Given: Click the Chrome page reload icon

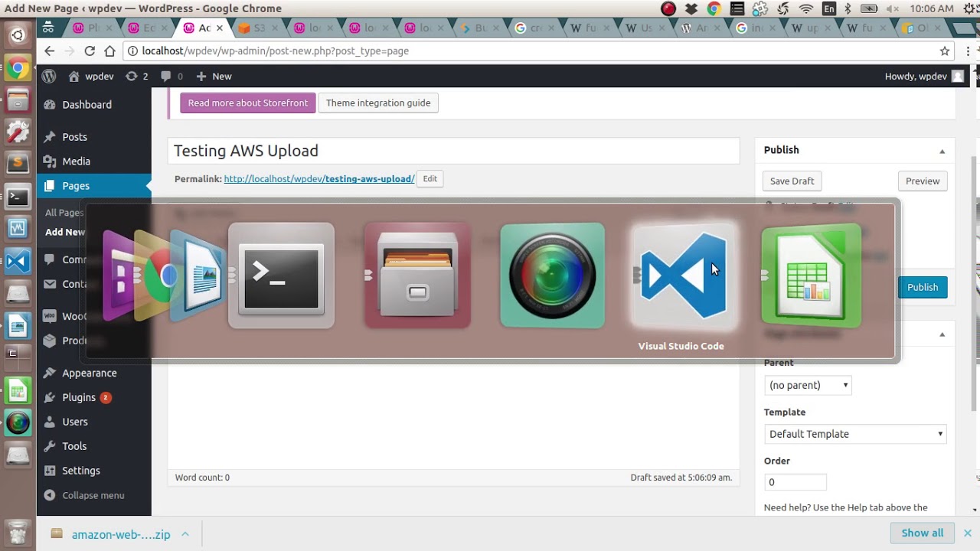Looking at the screenshot, I should 90,51.
